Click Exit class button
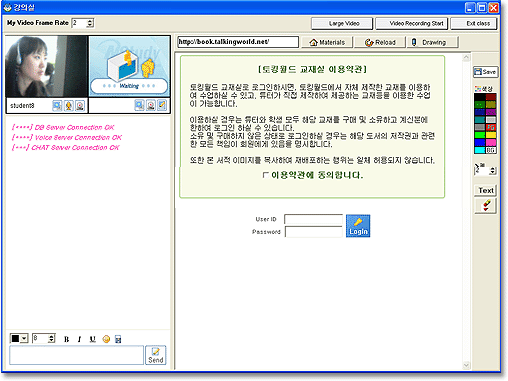Image resolution: width=508 pixels, height=381 pixels. click(x=474, y=23)
